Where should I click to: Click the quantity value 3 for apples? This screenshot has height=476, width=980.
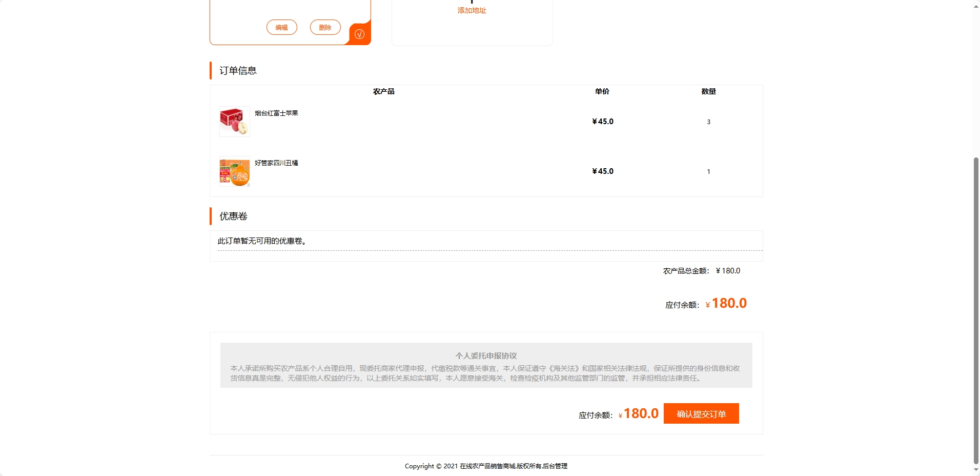pos(708,122)
